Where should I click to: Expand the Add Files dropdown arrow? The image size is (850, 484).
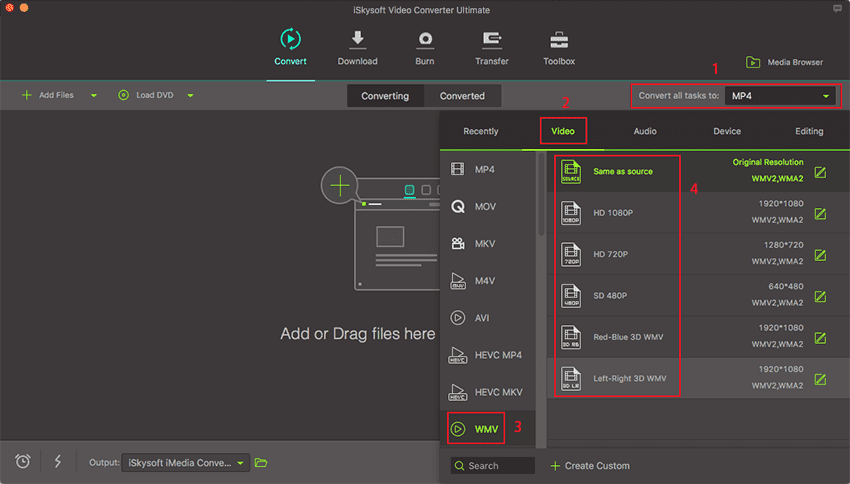click(93, 96)
